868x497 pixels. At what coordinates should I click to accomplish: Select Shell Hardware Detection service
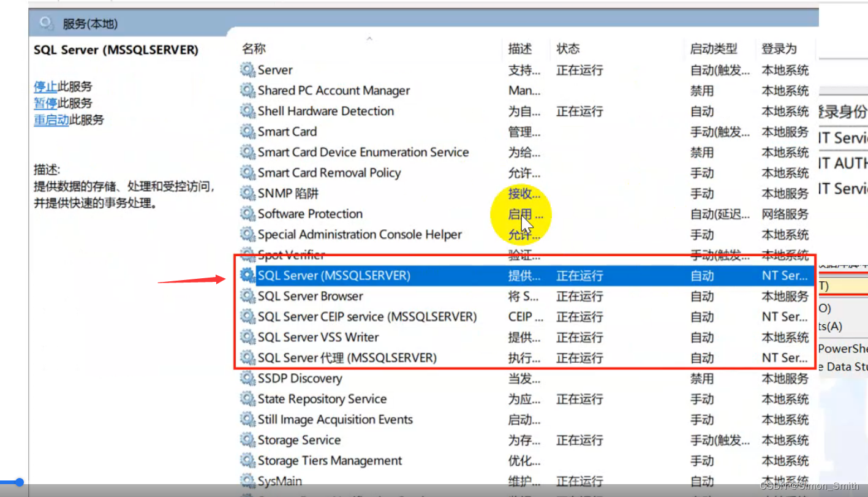click(x=326, y=111)
